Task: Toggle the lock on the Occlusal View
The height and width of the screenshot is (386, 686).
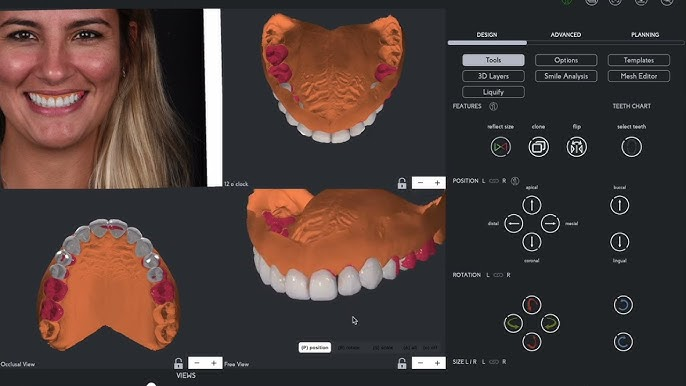Action: point(178,363)
